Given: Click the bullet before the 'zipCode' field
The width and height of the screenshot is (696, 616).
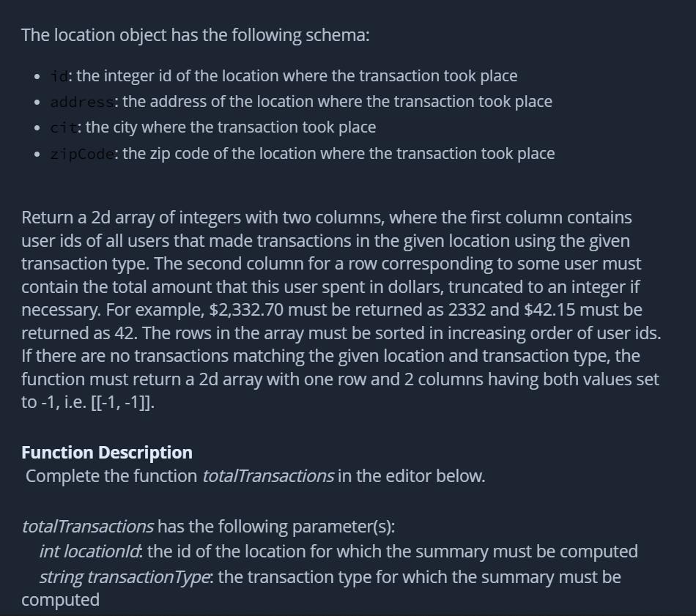Looking at the screenshot, I should point(37,155).
